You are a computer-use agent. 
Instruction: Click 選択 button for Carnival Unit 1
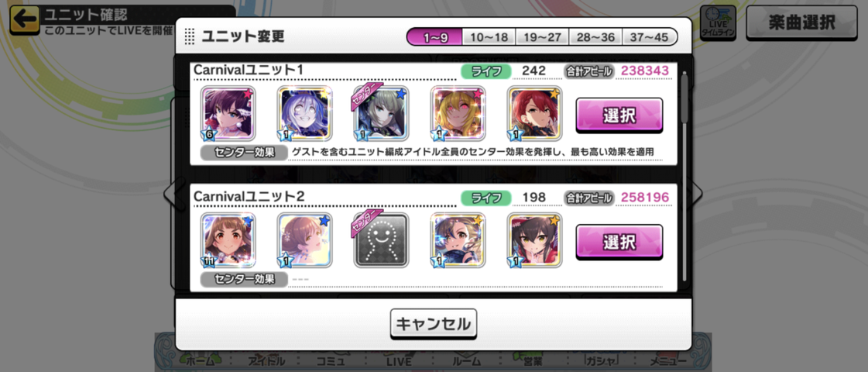pyautogui.click(x=619, y=115)
